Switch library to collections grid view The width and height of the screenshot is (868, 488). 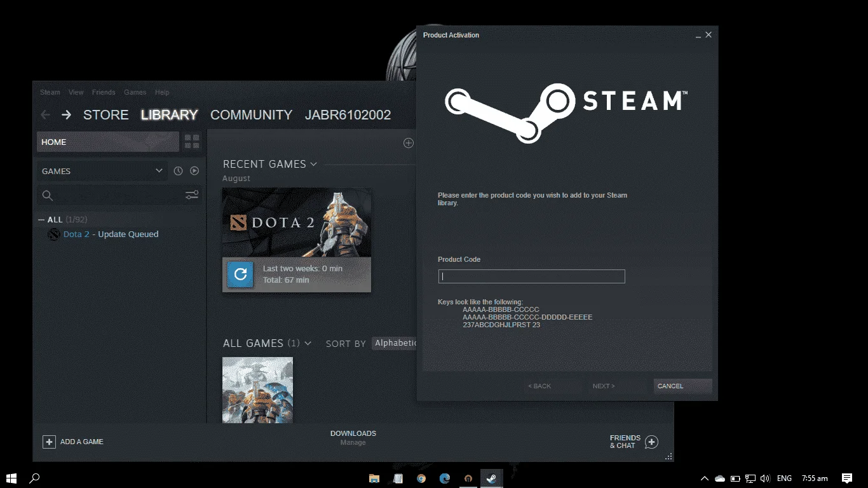point(192,142)
